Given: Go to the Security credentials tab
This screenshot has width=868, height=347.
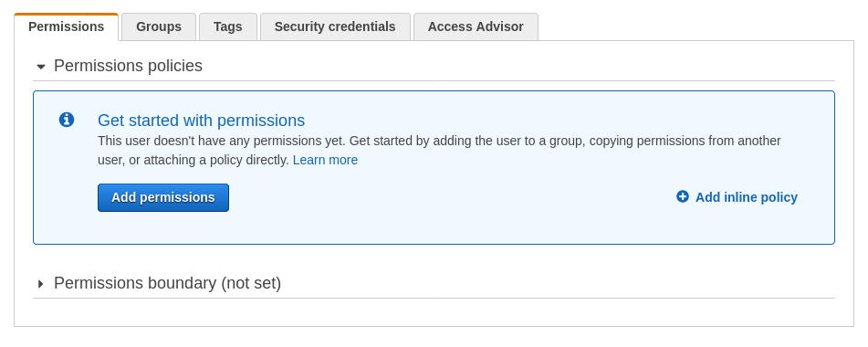Looking at the screenshot, I should click(335, 26).
